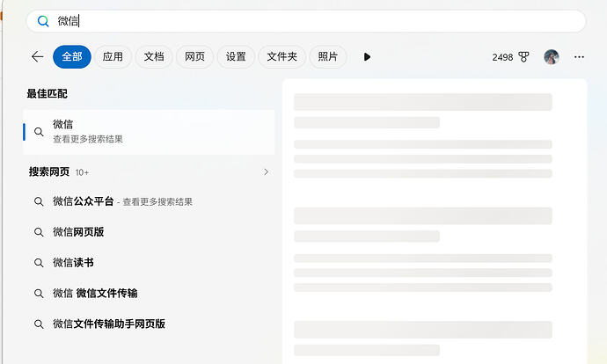
Task: Click the 查看更多搜索结果 text under 微信
Action: pos(88,139)
